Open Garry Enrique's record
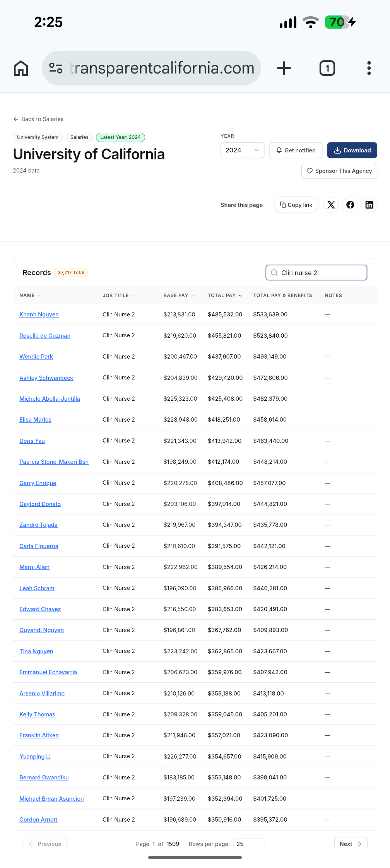Image resolution: width=390 pixels, height=868 pixels. (x=38, y=483)
